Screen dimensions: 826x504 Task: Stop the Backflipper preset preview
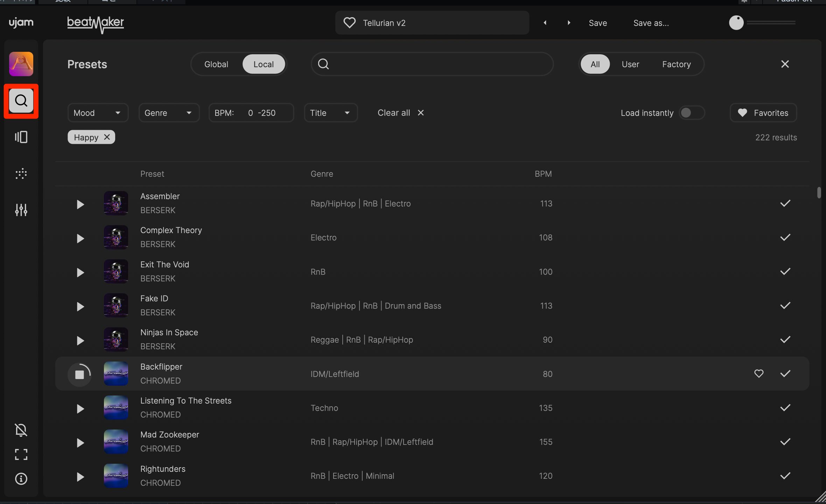(79, 374)
